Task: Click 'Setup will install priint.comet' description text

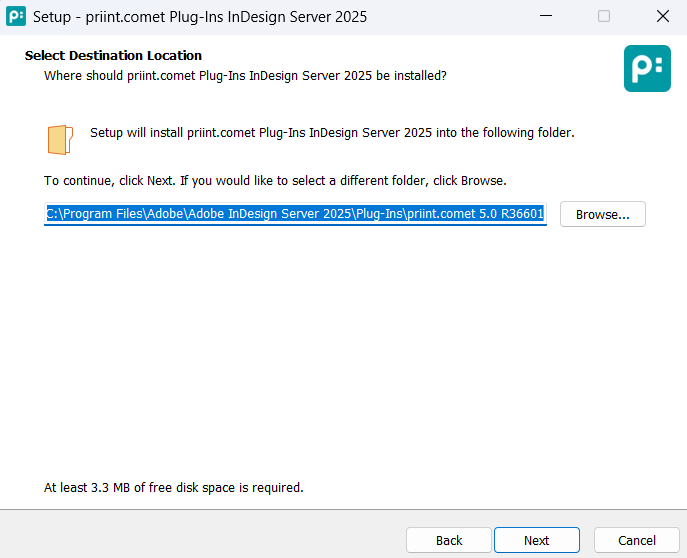Action: click(332, 133)
